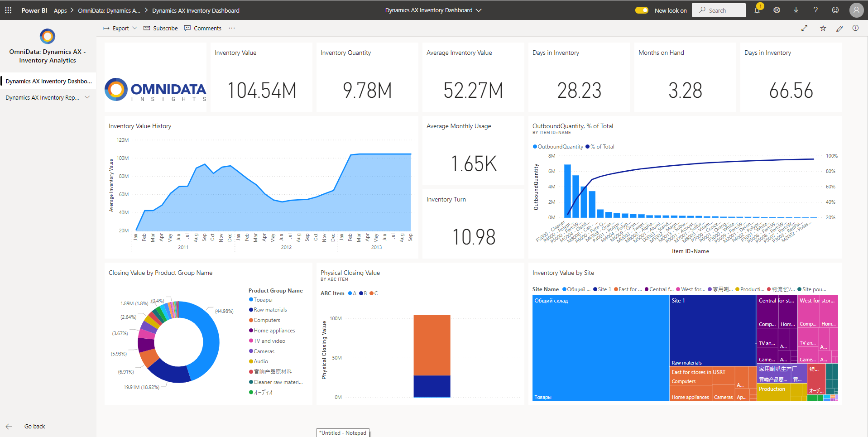Screen dimensions: 868x437
Task: Click the Untitled - Notepad taskbar preview
Action: (x=343, y=433)
